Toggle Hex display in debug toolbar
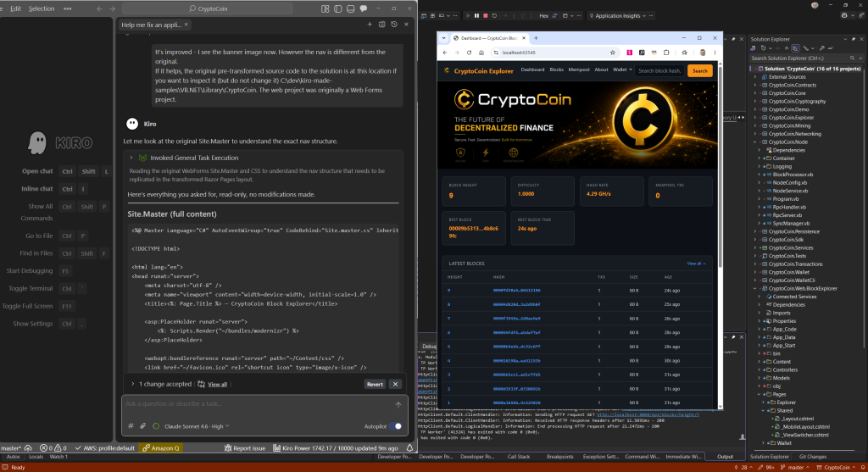Screen dimensions: 868x472 click(x=543, y=15)
